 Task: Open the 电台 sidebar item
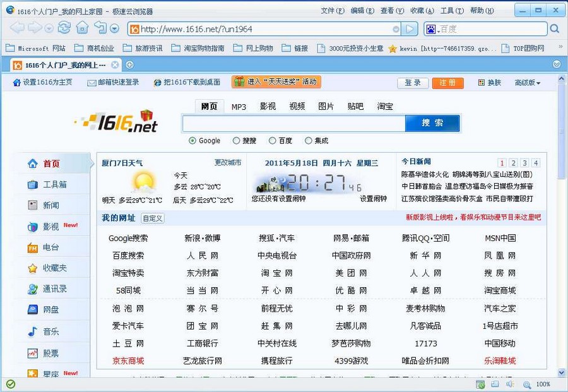[53, 247]
